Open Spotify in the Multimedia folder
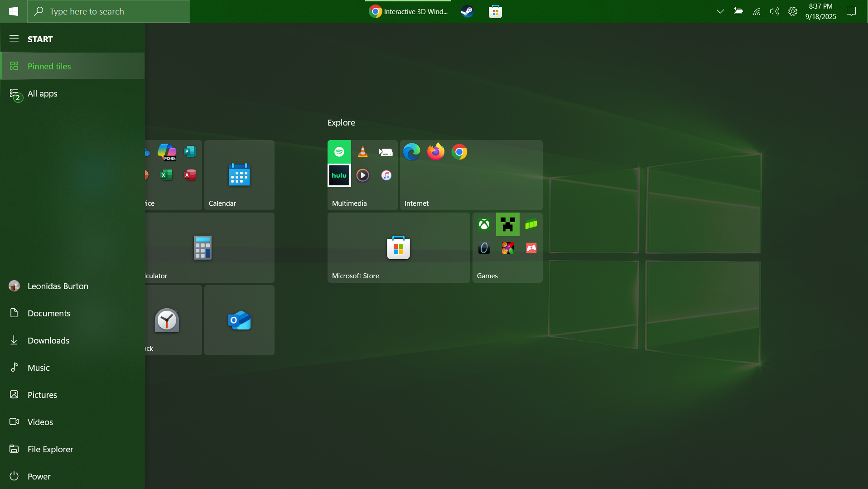Viewport: 868px width, 489px height. (x=339, y=152)
